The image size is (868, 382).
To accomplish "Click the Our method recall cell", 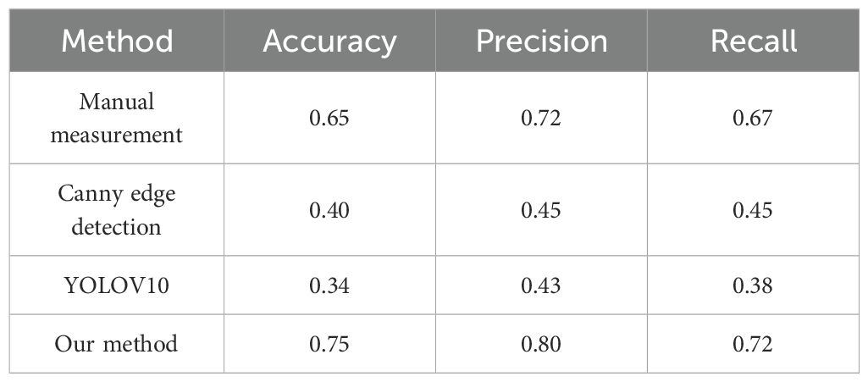I will [754, 344].
